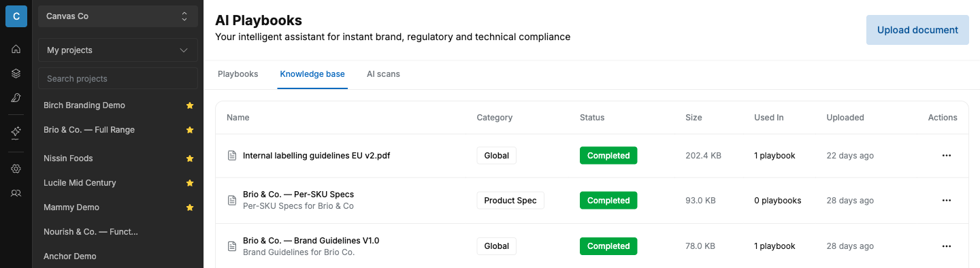Select the Knowledge base tab

(x=312, y=74)
